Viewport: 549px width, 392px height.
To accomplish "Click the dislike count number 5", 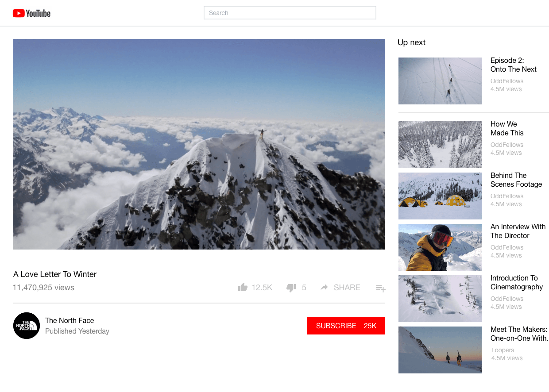I will tap(304, 288).
